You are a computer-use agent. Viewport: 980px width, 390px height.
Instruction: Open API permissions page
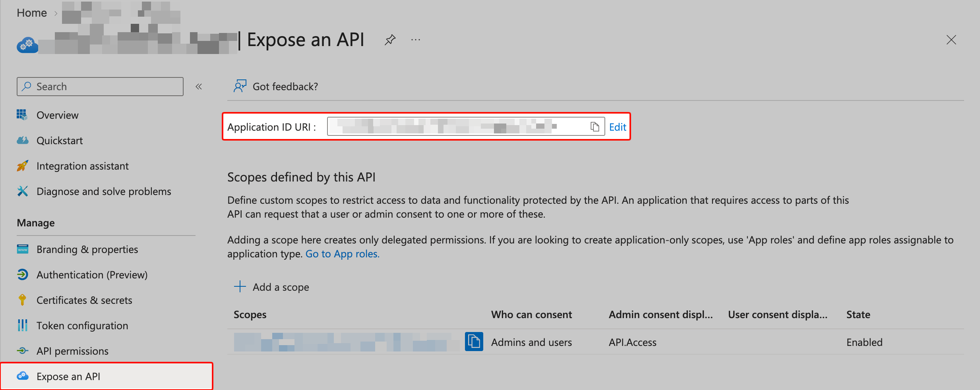coord(72,351)
